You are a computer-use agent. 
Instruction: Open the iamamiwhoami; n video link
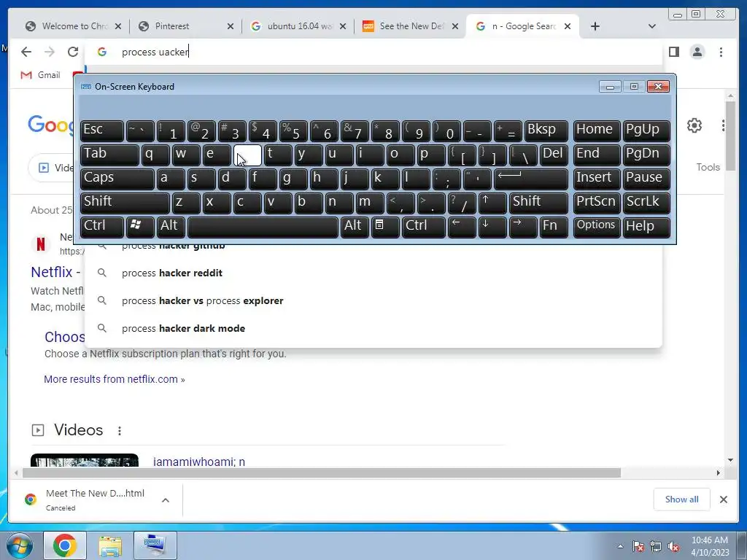tap(199, 462)
